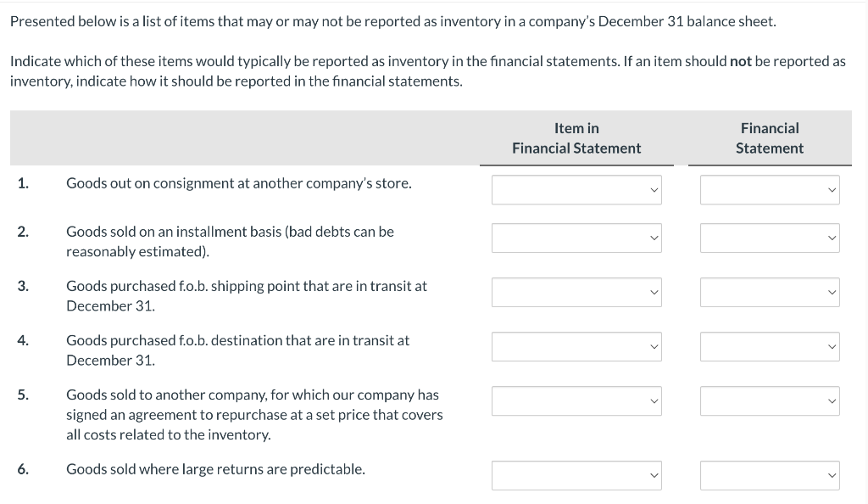Open Financial Statement dropdown for repurchase agreement goods

[770, 400]
